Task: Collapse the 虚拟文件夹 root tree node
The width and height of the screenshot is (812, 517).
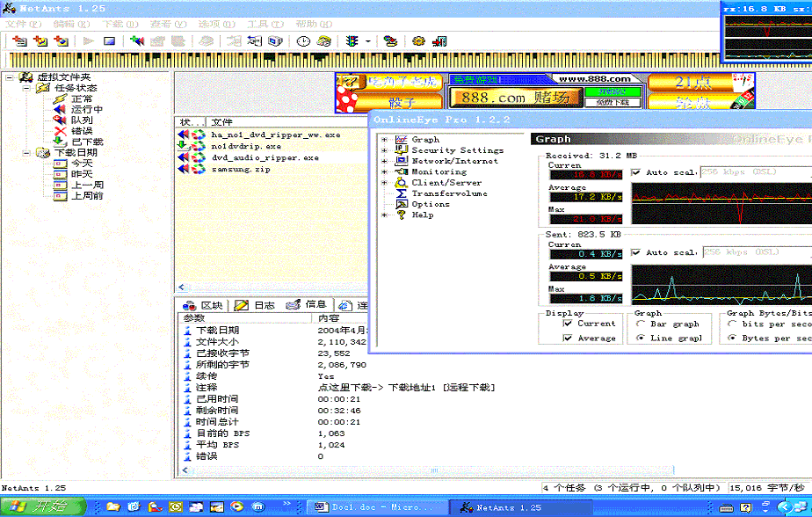Action: pos(10,77)
